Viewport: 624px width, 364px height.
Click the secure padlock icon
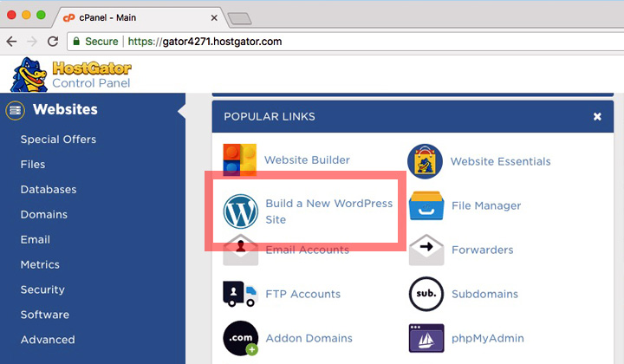pos(76,42)
